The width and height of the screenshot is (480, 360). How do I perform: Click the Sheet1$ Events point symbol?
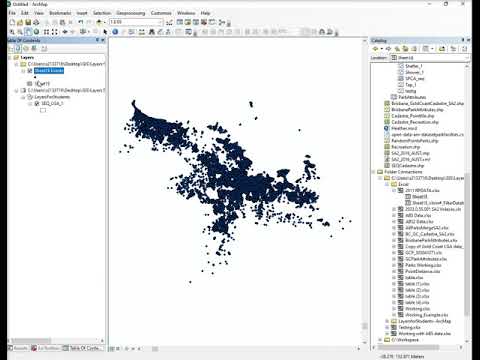[35, 77]
